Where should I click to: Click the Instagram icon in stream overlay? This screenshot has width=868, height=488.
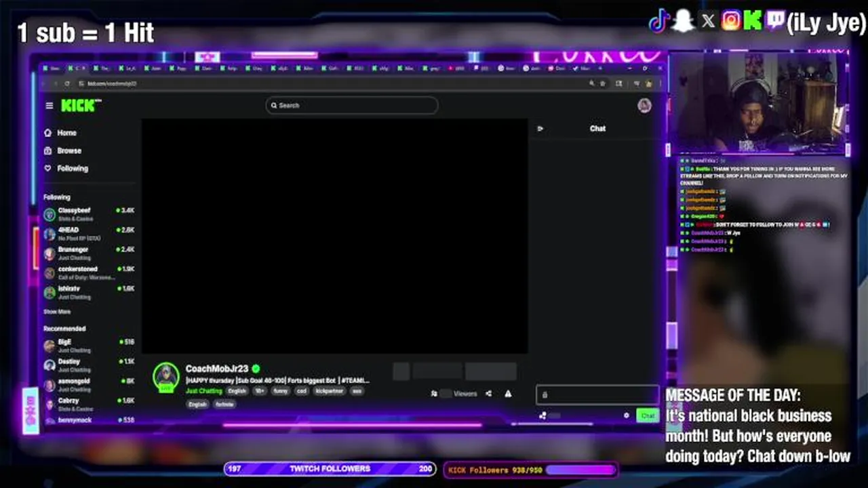(x=731, y=22)
